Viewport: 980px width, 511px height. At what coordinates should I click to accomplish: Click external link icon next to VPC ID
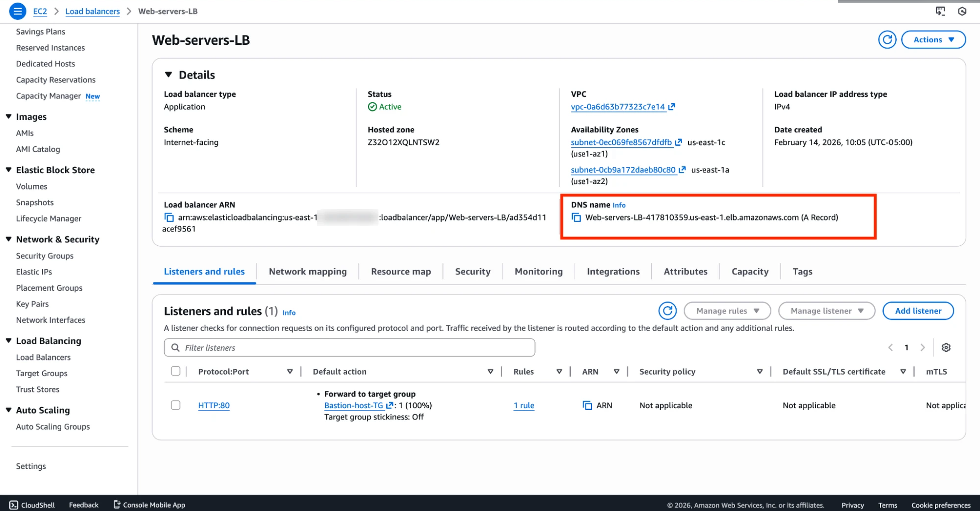[671, 107]
